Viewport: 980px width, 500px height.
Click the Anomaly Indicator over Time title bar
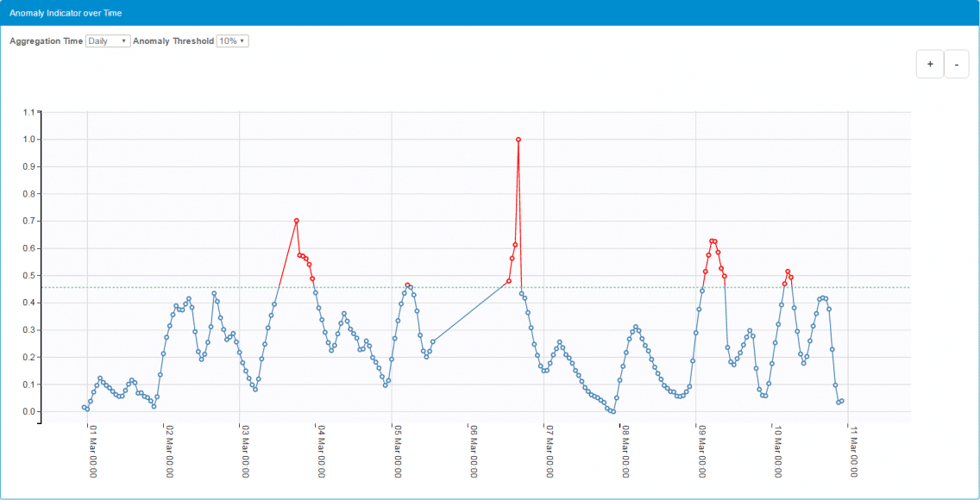tap(65, 12)
